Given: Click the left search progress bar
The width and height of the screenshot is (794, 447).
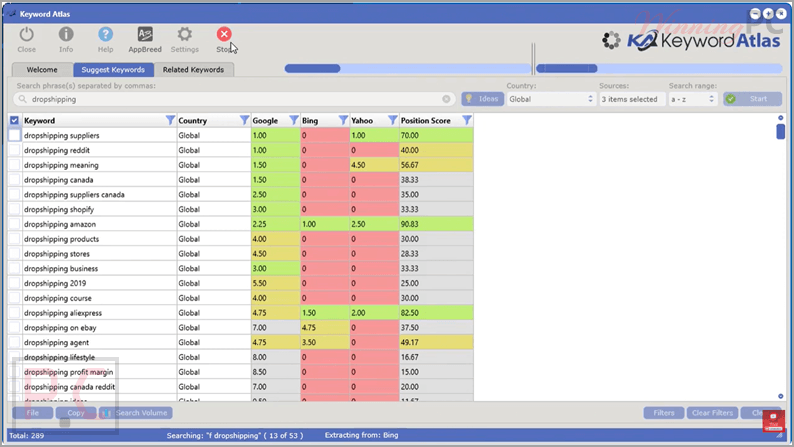Looking at the screenshot, I should click(408, 68).
